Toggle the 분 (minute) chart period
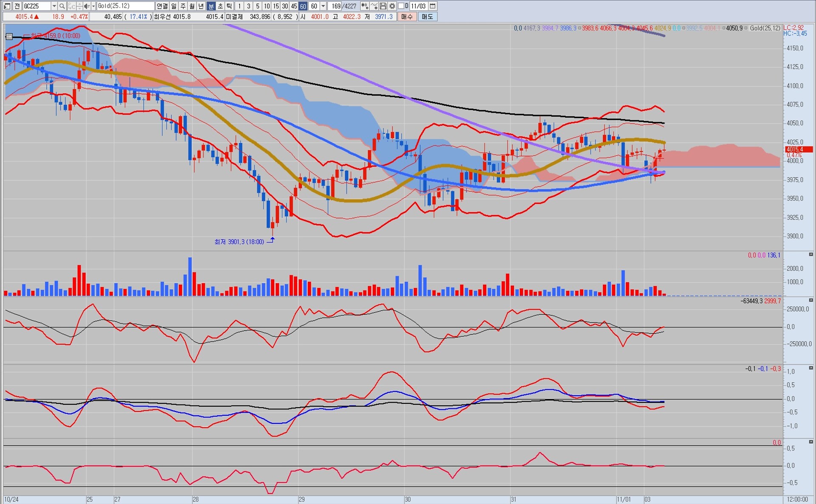This screenshot has height=504, width=816. point(211,6)
